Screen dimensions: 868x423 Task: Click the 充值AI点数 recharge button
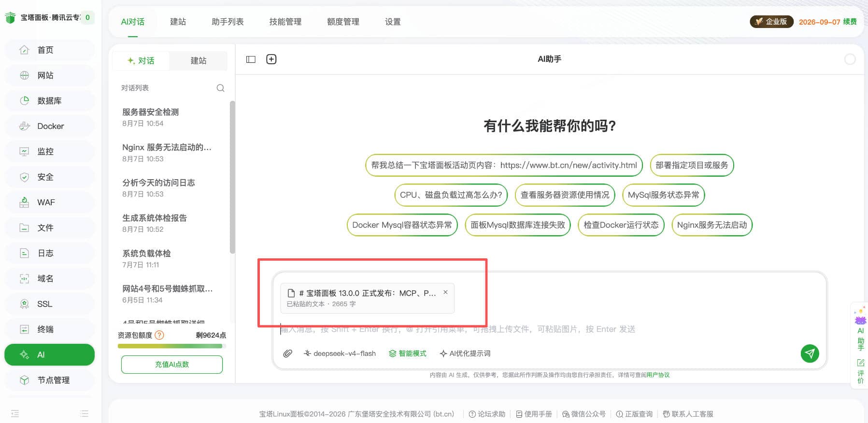coord(172,365)
